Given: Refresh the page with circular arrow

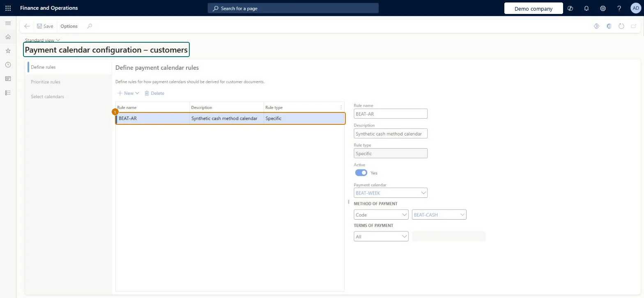Looking at the screenshot, I should [621, 26].
